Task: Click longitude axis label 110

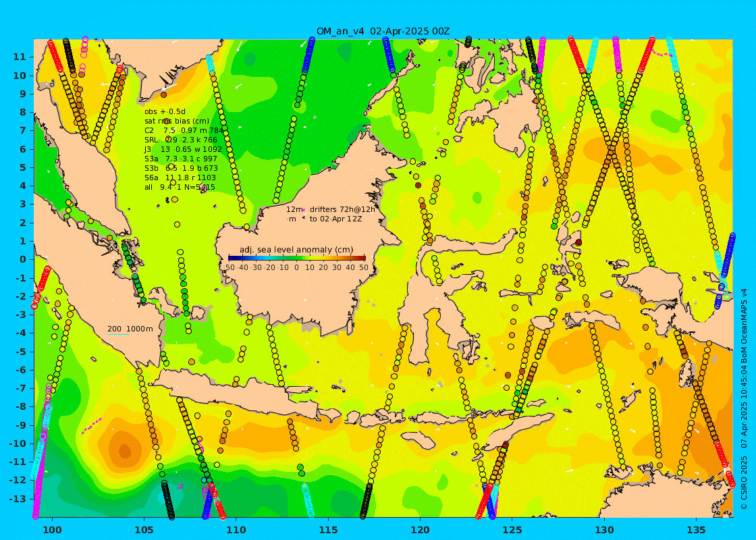Action: click(x=236, y=530)
